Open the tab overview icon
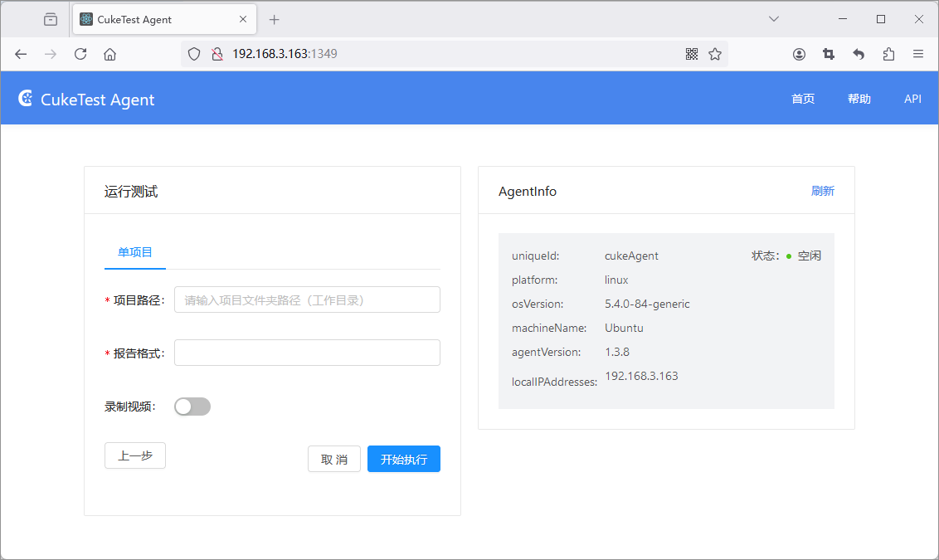 pos(51,20)
